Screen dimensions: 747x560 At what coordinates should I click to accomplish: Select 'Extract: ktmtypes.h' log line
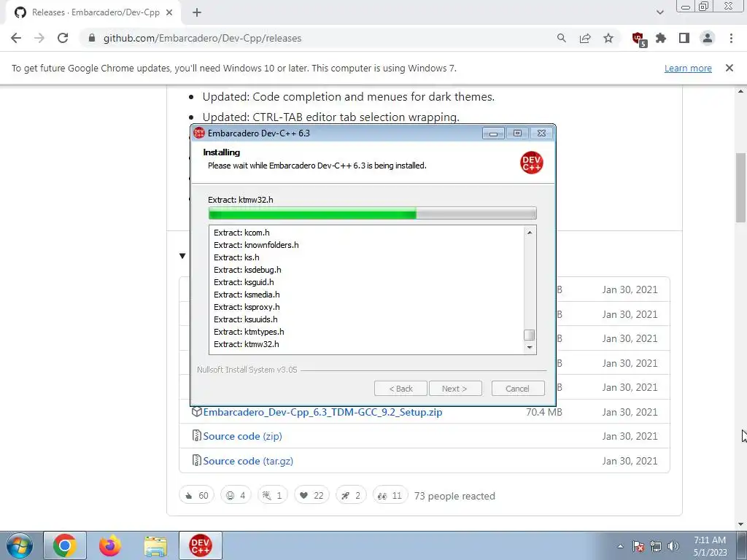pos(249,332)
